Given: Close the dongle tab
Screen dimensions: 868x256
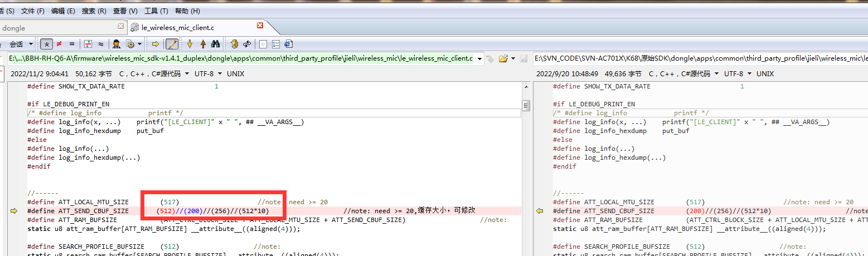Looking at the screenshot, I should coord(121,26).
